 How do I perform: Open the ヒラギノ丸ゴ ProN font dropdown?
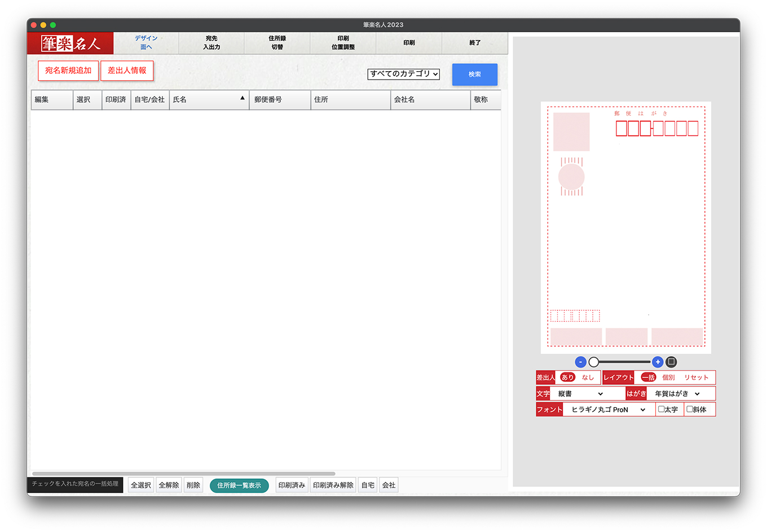pos(608,410)
